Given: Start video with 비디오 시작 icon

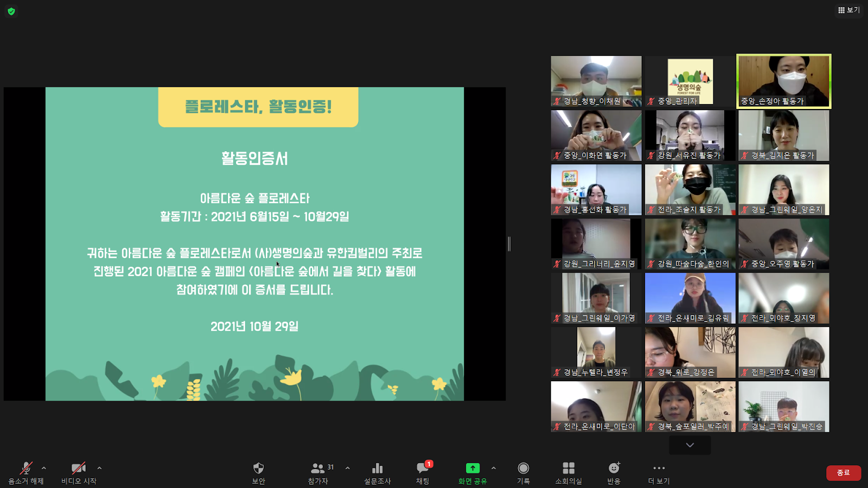Looking at the screenshot, I should click(x=79, y=468).
